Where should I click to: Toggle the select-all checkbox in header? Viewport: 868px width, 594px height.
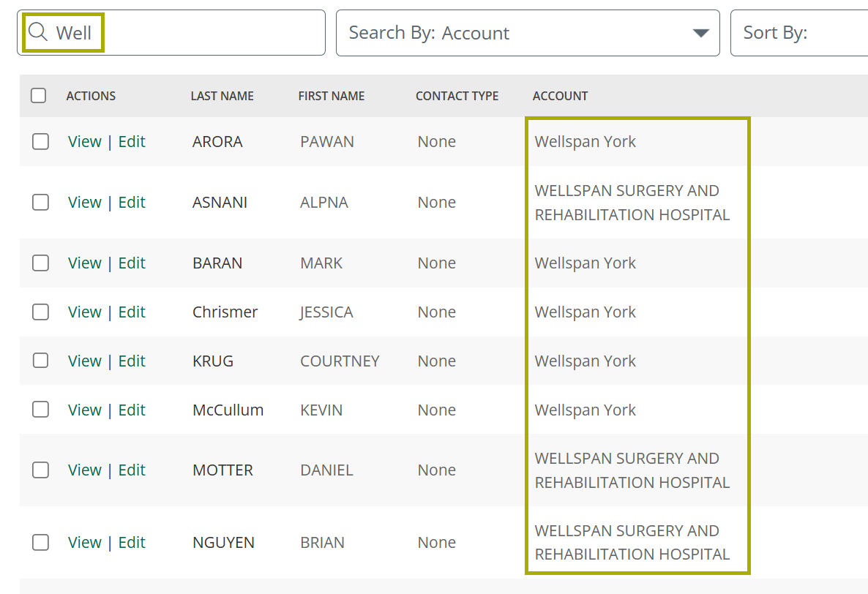point(38,96)
